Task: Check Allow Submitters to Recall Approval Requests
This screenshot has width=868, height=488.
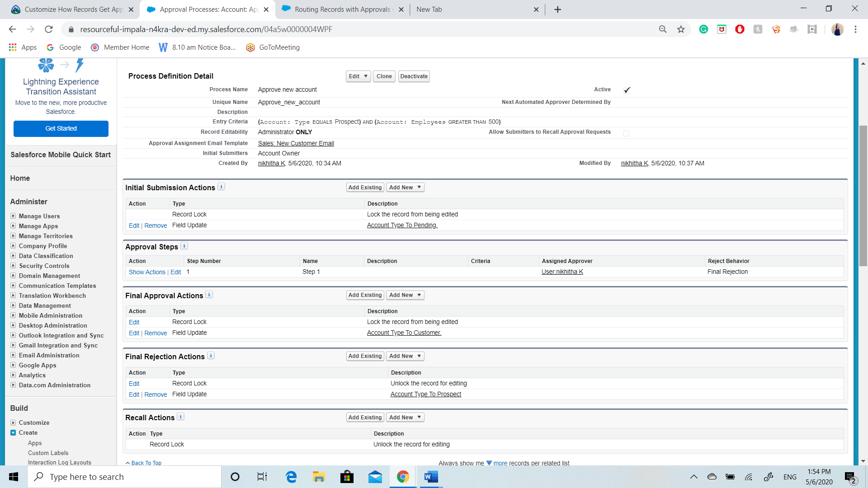Action: [x=626, y=133]
